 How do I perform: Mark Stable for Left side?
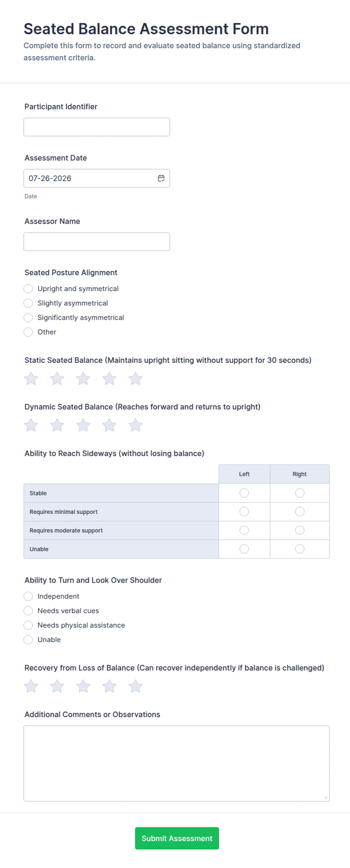tap(244, 493)
